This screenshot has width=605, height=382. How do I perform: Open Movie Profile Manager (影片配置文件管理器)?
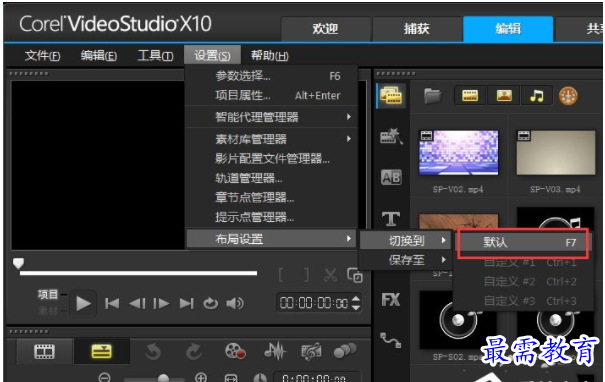coord(272,158)
